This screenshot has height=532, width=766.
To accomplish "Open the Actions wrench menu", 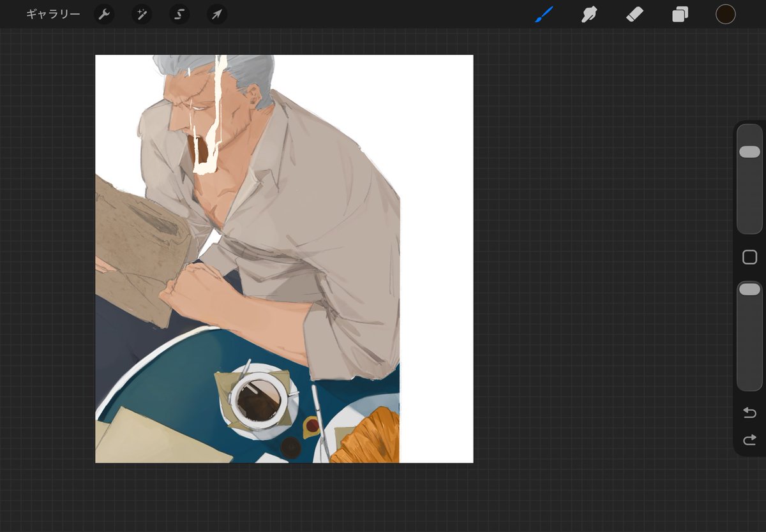I will tap(104, 14).
